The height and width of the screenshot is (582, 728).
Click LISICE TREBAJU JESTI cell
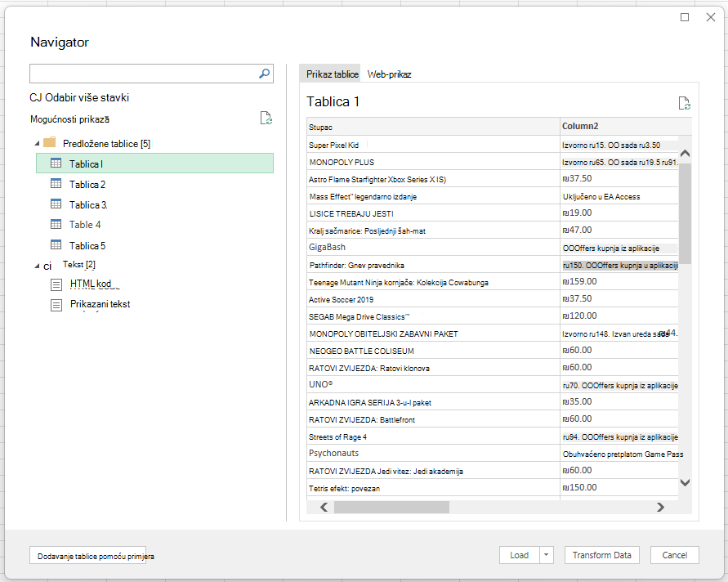[433, 213]
